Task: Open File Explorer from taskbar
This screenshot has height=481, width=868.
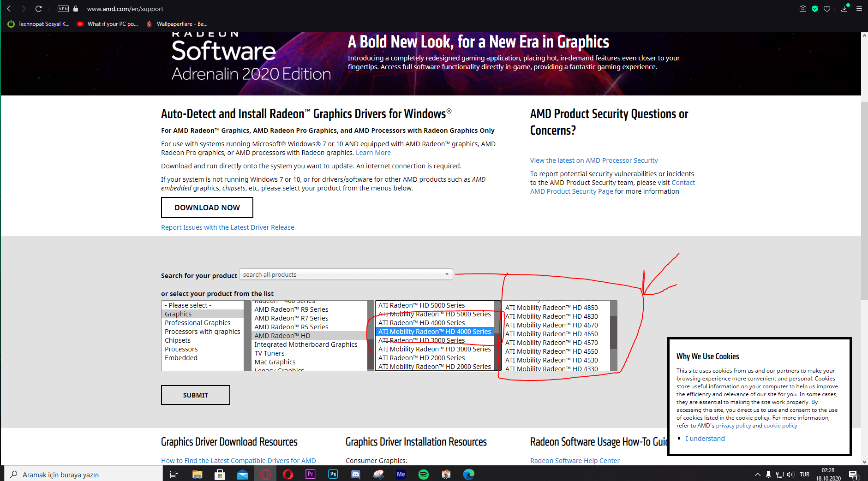Action: [x=197, y=474]
